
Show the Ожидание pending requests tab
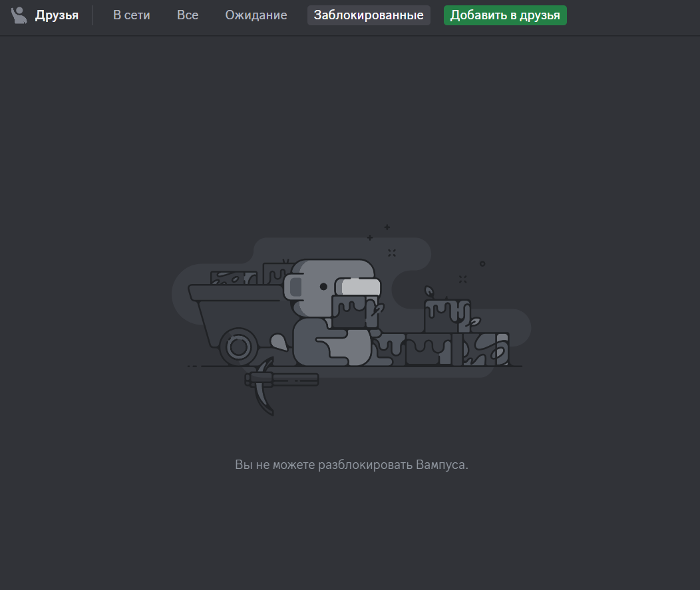click(x=256, y=15)
